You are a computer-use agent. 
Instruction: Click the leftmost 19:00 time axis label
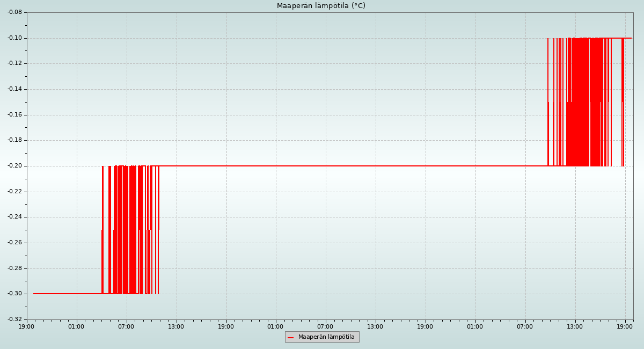[x=27, y=326]
